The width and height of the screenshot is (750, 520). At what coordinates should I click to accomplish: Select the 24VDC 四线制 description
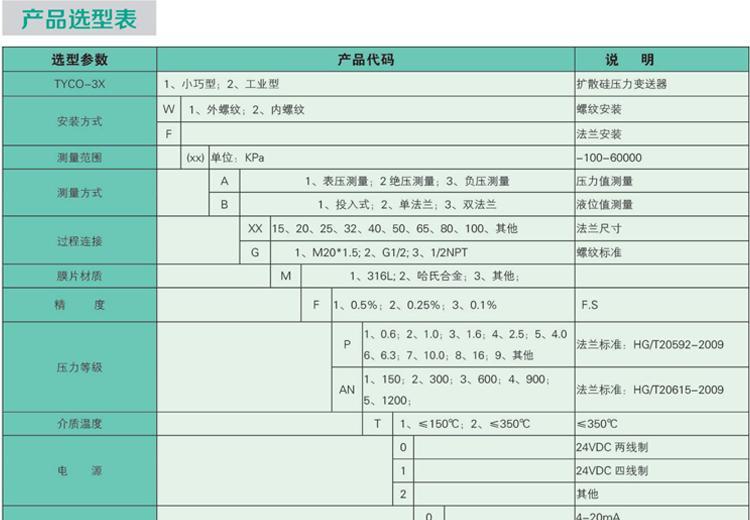(612, 471)
